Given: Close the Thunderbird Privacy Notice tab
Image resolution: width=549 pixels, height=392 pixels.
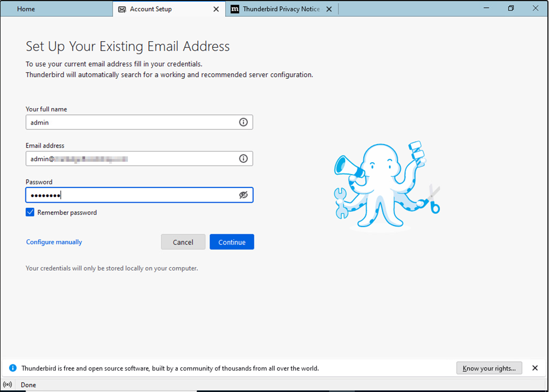Looking at the screenshot, I should pyautogui.click(x=329, y=10).
